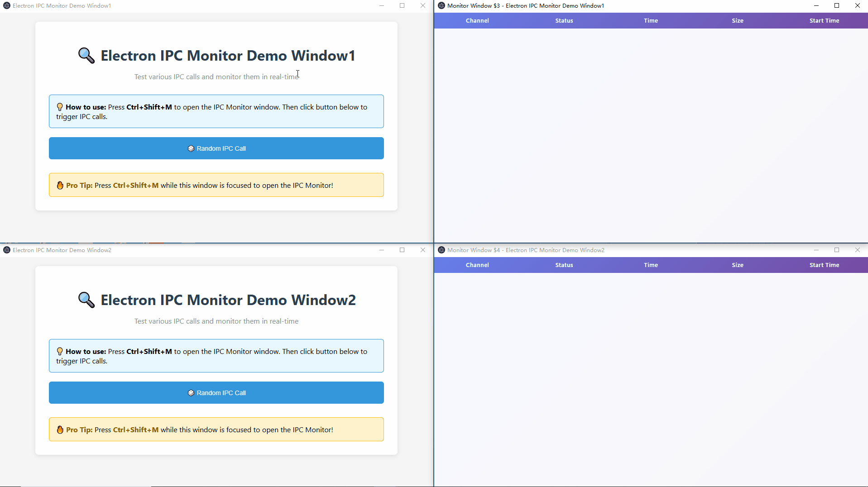This screenshot has width=868, height=487.
Task: Click Random IPC Call button in Demo Window1
Action: click(x=216, y=148)
